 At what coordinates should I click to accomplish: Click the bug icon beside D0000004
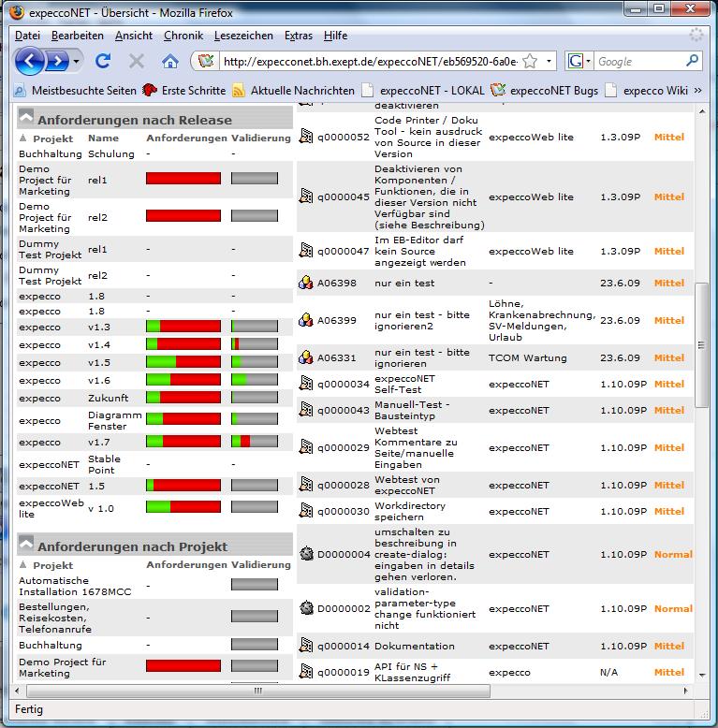305,555
